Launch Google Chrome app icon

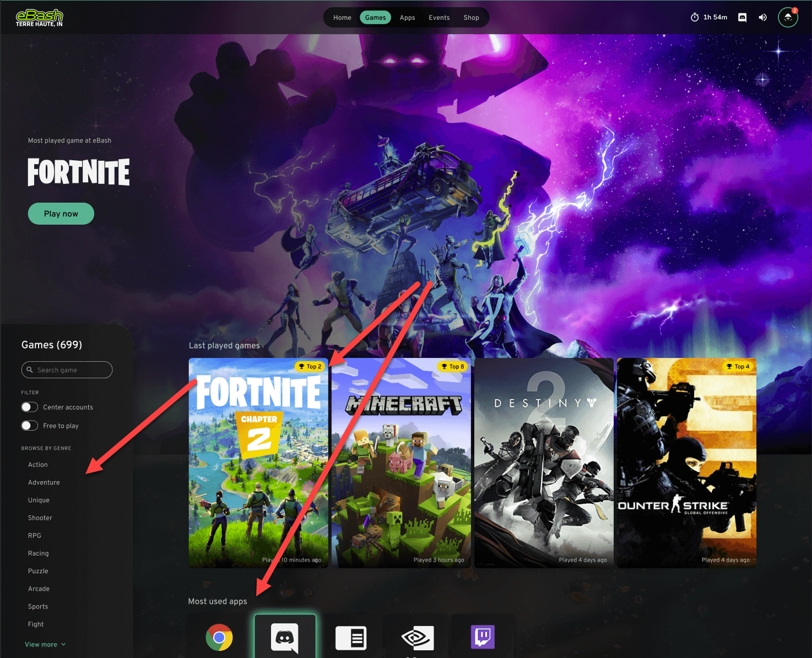219,638
